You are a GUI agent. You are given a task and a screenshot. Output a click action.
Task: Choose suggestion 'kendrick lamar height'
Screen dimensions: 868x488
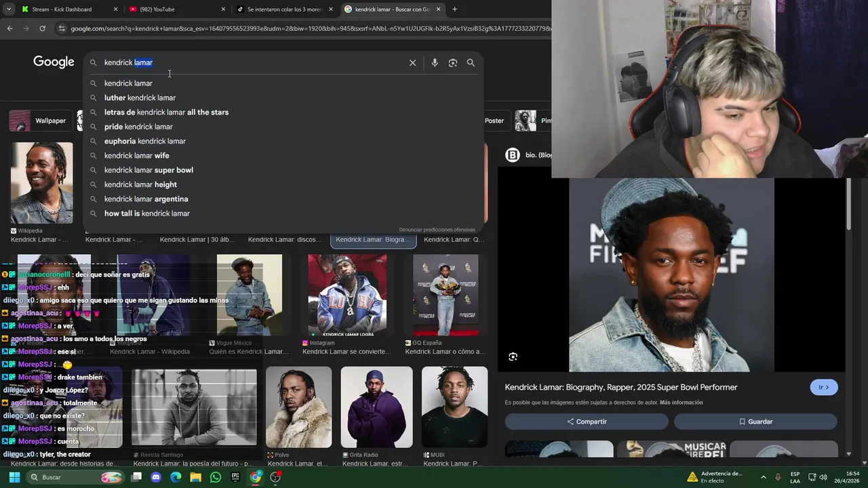[283, 184]
